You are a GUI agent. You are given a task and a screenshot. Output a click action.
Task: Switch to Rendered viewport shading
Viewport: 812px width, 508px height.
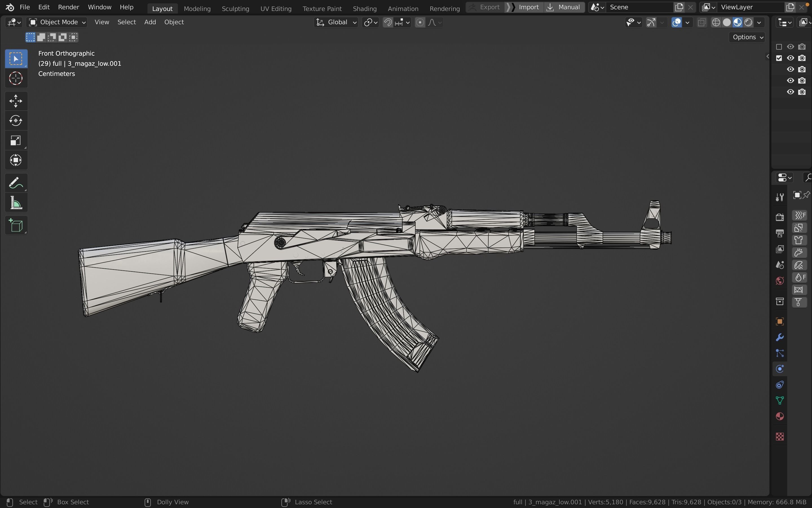coord(748,23)
